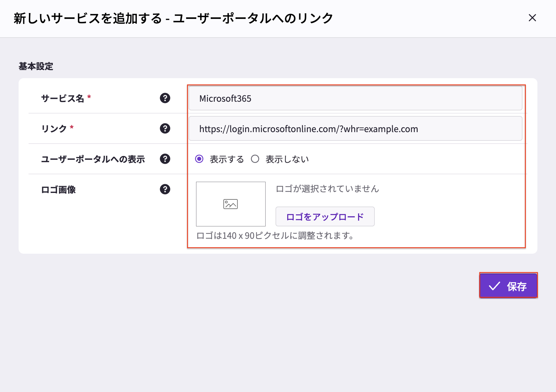Click the ロゴをアップロード button
Screen dimensions: 556x392
click(325, 216)
